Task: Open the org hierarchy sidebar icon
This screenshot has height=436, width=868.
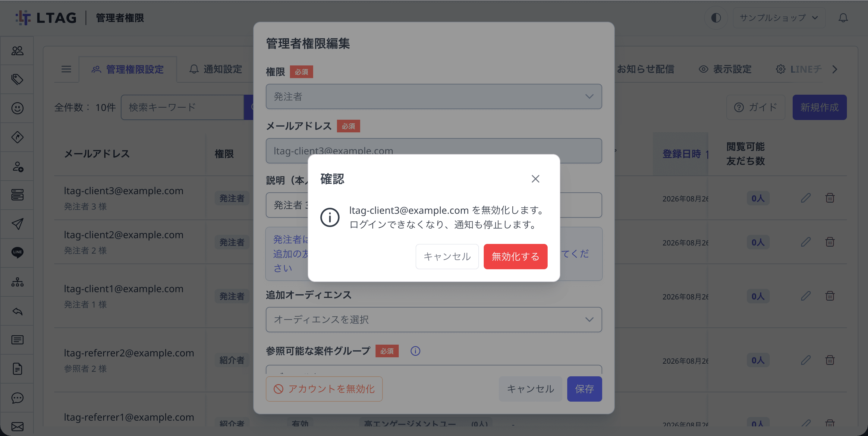Action: tap(17, 282)
